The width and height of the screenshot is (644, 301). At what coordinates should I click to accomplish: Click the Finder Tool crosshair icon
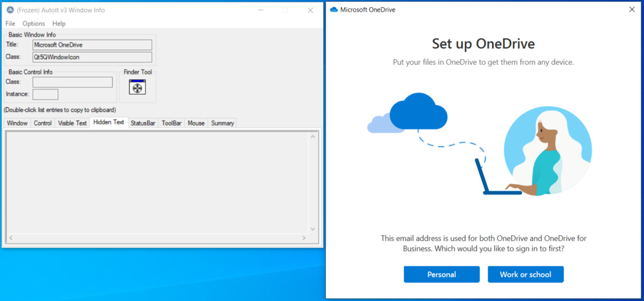(x=138, y=87)
